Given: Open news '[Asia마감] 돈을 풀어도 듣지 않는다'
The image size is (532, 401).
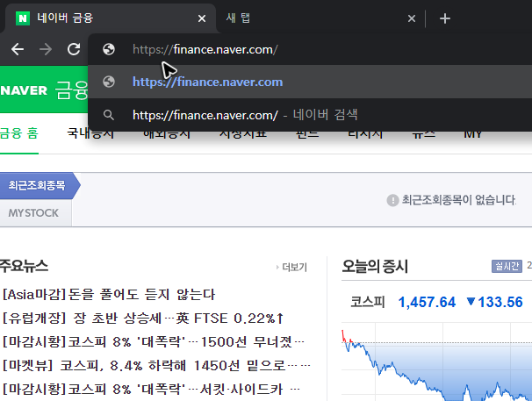Looking at the screenshot, I should pos(109,295).
